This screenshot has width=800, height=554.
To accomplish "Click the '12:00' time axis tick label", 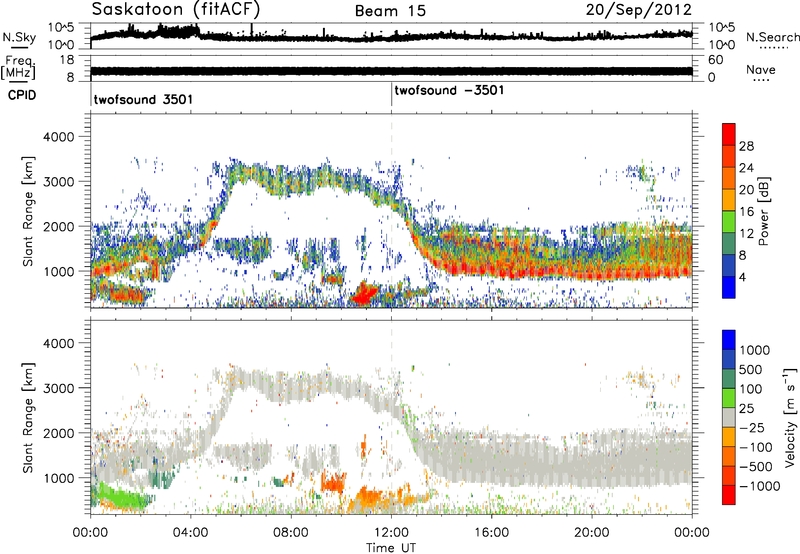I will coord(391,533).
